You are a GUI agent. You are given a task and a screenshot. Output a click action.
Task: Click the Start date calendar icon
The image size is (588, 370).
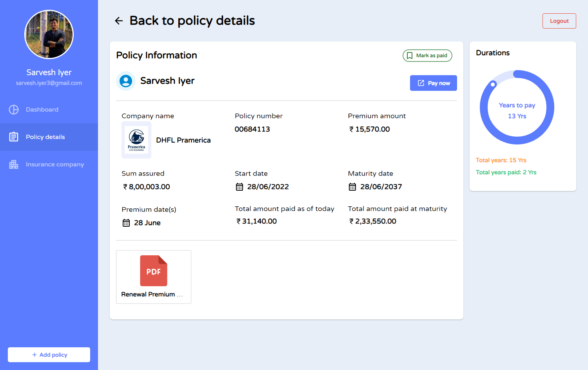coord(240,187)
